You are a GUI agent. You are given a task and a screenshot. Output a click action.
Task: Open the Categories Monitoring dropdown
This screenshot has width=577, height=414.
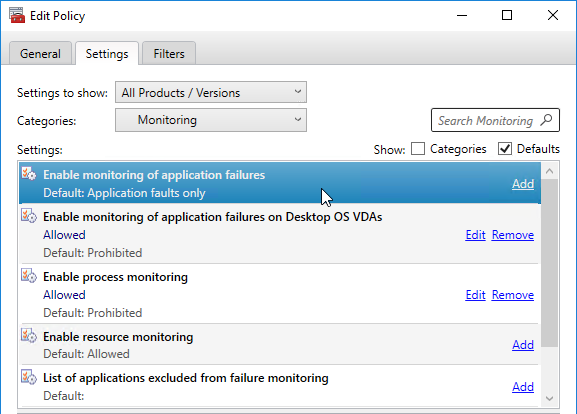(211, 120)
